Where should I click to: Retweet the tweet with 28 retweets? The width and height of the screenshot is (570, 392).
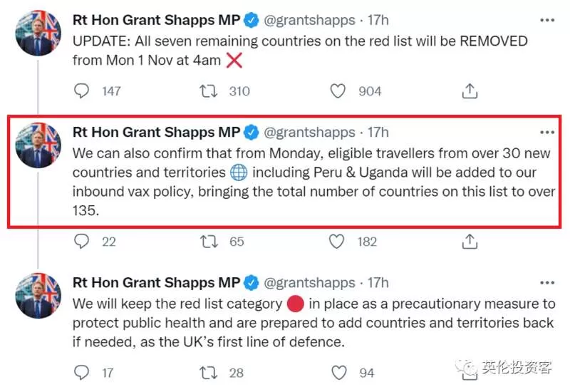click(208, 373)
